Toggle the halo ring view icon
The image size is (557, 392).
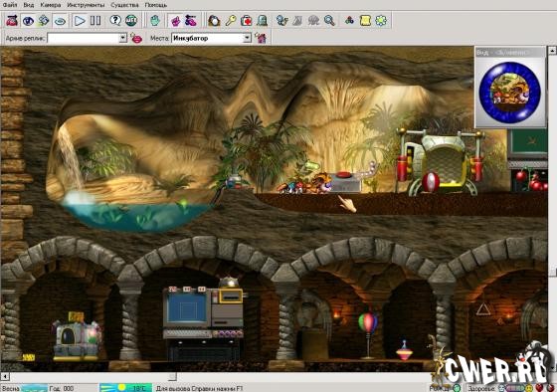pyautogui.click(x=60, y=21)
